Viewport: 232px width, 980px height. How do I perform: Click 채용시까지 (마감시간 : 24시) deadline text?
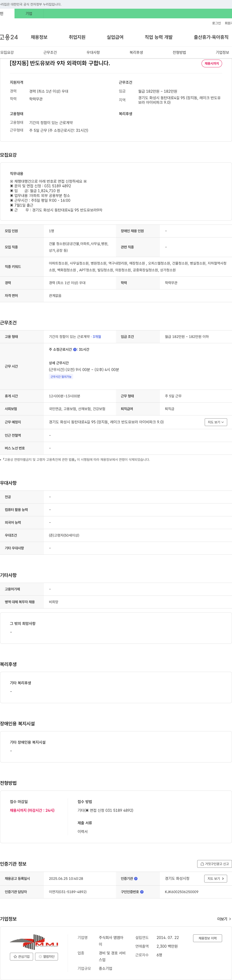pos(32,810)
